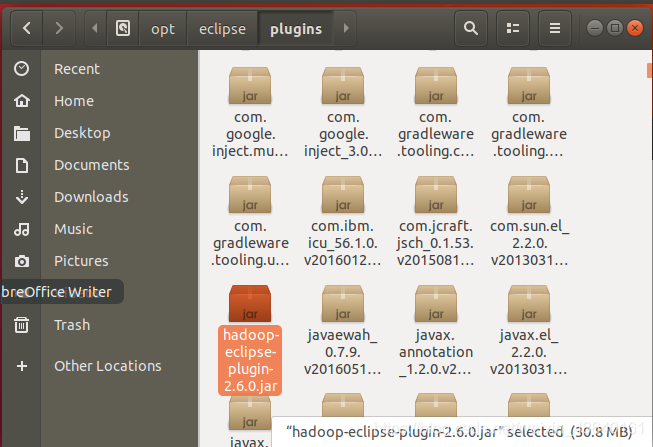
Task: Select the javax.annotation_1.2.0 jar icon
Action: [x=436, y=304]
